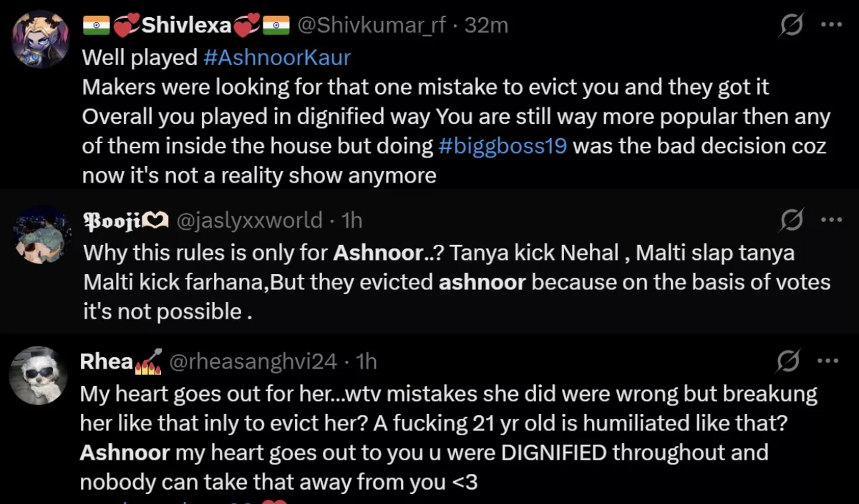Image resolution: width=859 pixels, height=504 pixels.
Task: Open Grok actions on Rhea's tweet
Action: (x=790, y=362)
